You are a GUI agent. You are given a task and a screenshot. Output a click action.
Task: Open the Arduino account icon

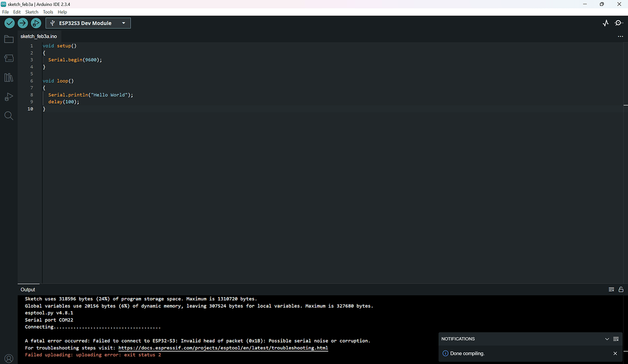pyautogui.click(x=9, y=358)
